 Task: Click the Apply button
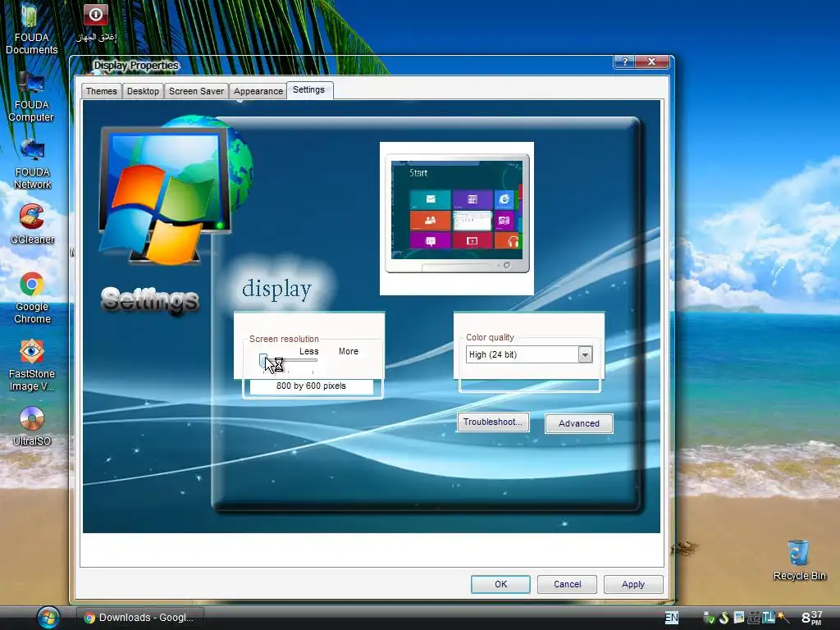[633, 584]
